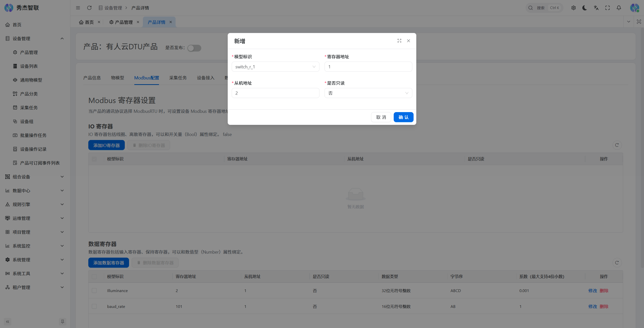Viewport: 644px width, 328px height.
Task: Check the baud_rate row checkbox
Action: 94,306
